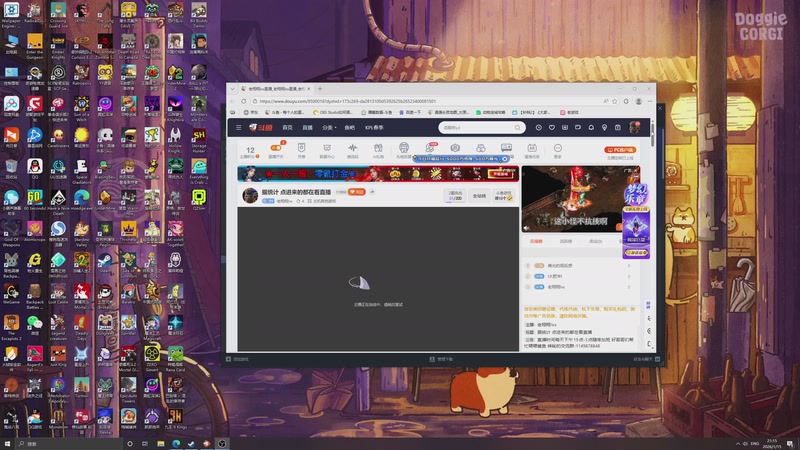Click the search magnifier icon in Douyu header

[517, 128]
